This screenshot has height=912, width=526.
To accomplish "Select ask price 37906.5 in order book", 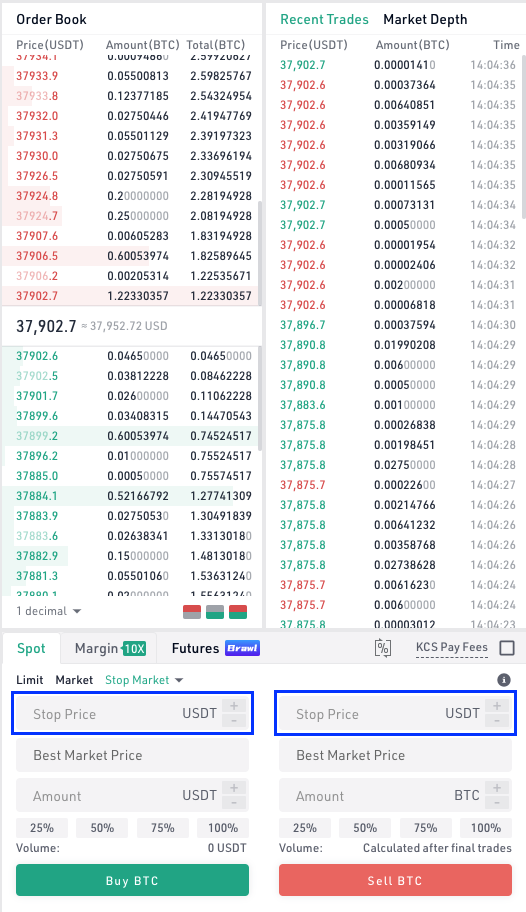I will pos(37,256).
